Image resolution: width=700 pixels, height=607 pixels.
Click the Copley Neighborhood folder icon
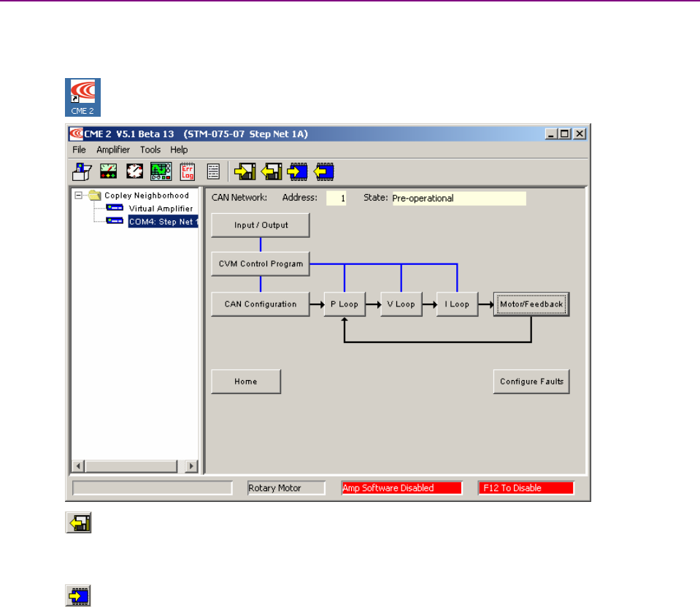(95, 195)
